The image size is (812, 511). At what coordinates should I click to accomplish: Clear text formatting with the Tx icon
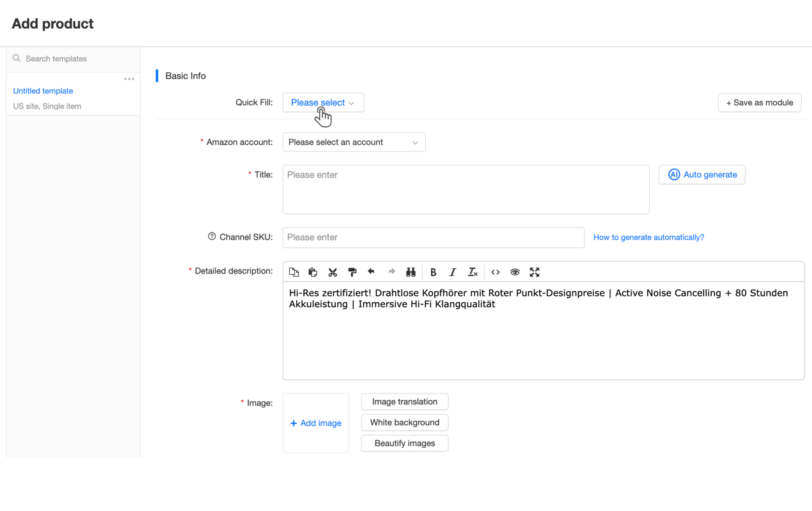(472, 271)
